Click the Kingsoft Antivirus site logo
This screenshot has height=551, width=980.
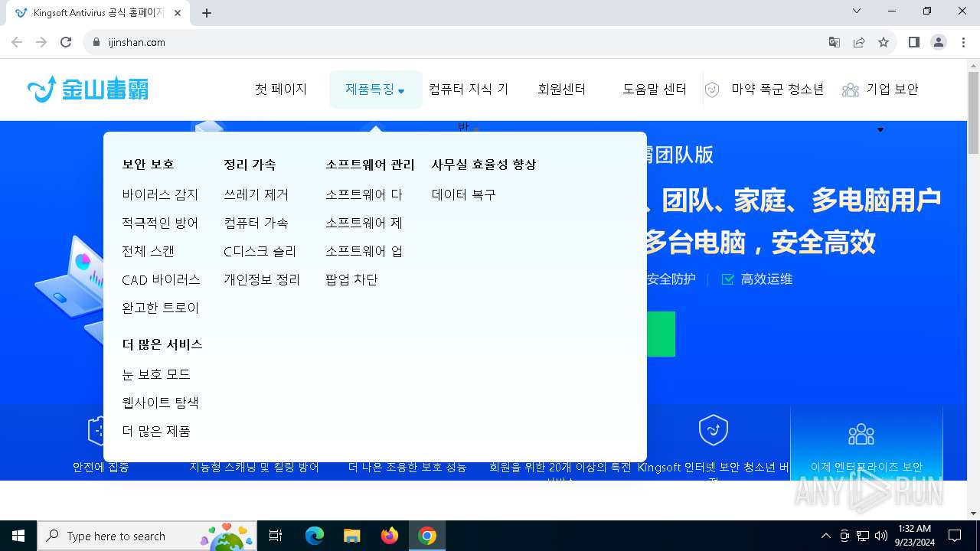87,89
